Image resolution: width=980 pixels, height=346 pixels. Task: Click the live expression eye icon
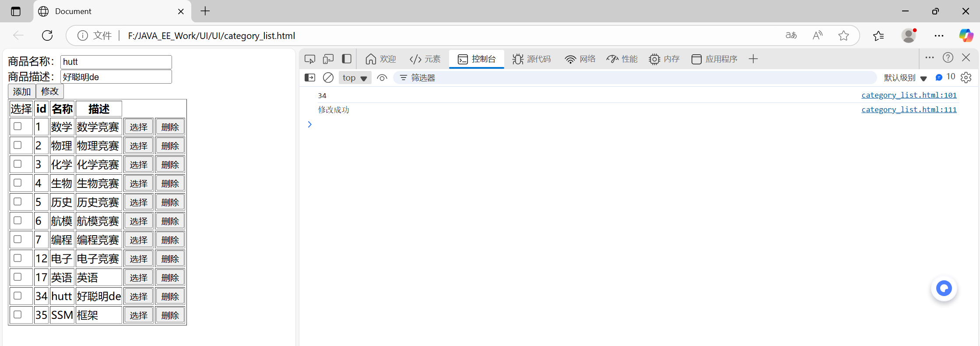tap(382, 78)
